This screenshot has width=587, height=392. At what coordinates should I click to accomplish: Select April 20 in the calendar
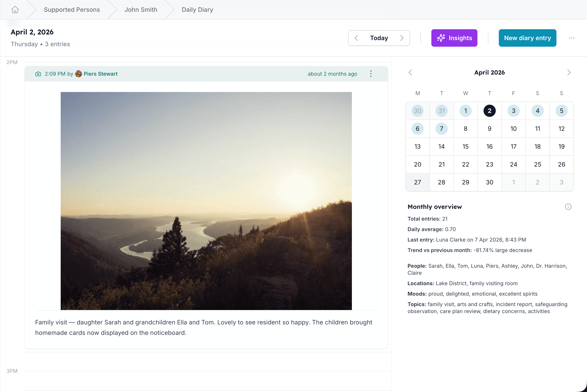point(418,165)
